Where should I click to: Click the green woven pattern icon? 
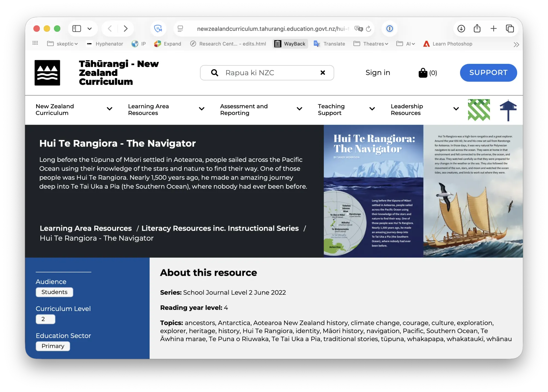(479, 110)
